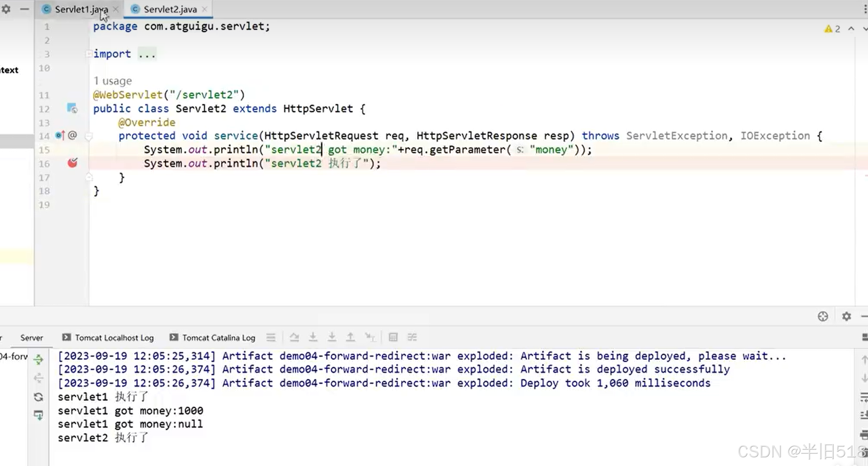Close the Servlet1.java tab
This screenshot has height=466, width=868.
(116, 9)
